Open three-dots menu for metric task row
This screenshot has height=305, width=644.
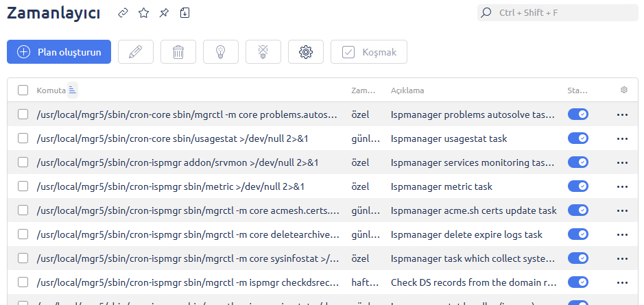622,187
